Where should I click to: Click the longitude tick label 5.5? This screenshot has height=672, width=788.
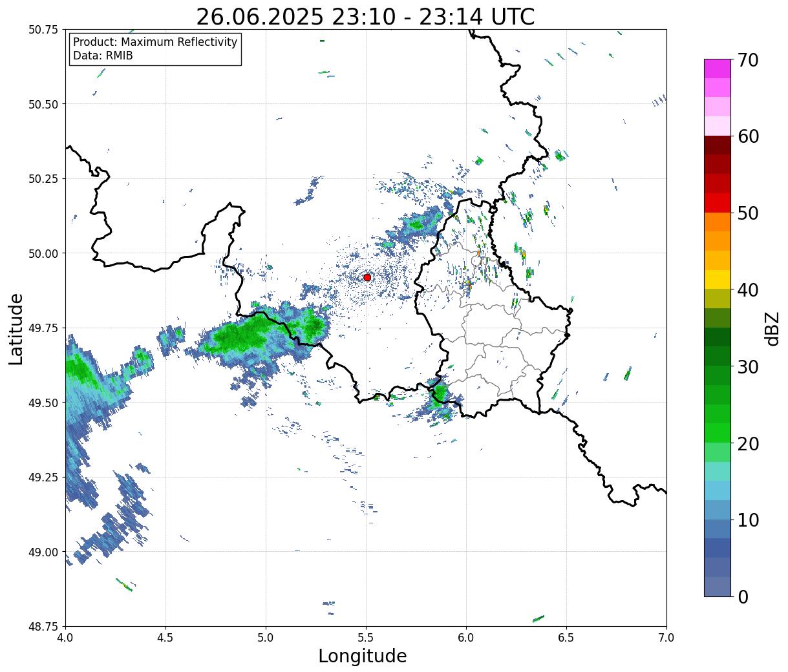[x=366, y=638]
